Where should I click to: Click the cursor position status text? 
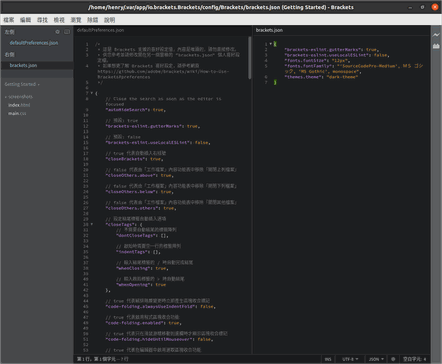pos(103,359)
